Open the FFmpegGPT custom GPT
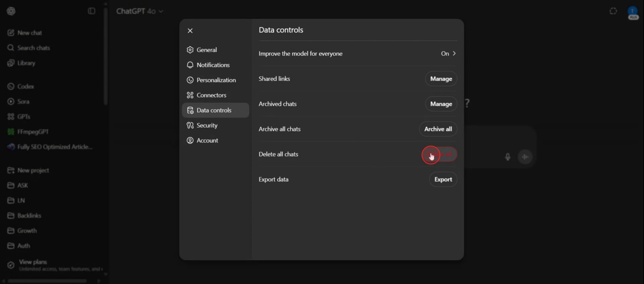Image resolution: width=644 pixels, height=284 pixels. click(52, 132)
